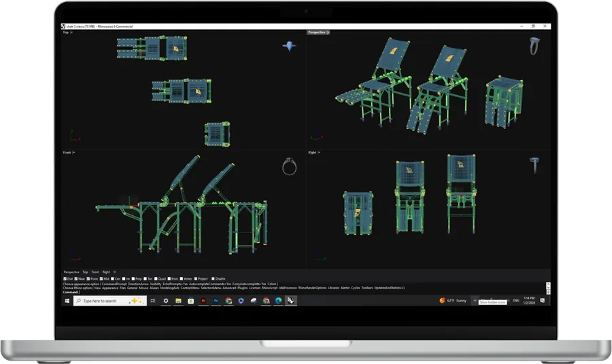The width and height of the screenshot is (612, 364).
Task: Select the Aliases Rhino option
Action: pos(154,288)
